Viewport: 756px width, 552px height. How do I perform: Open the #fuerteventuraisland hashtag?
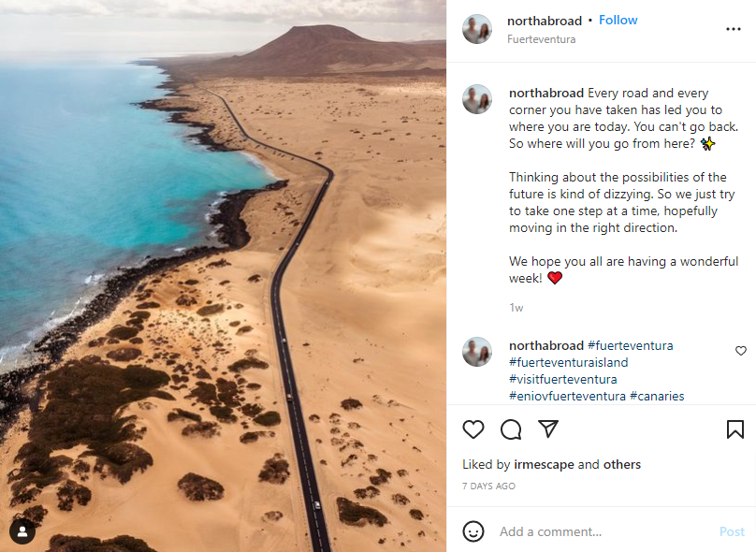569,362
